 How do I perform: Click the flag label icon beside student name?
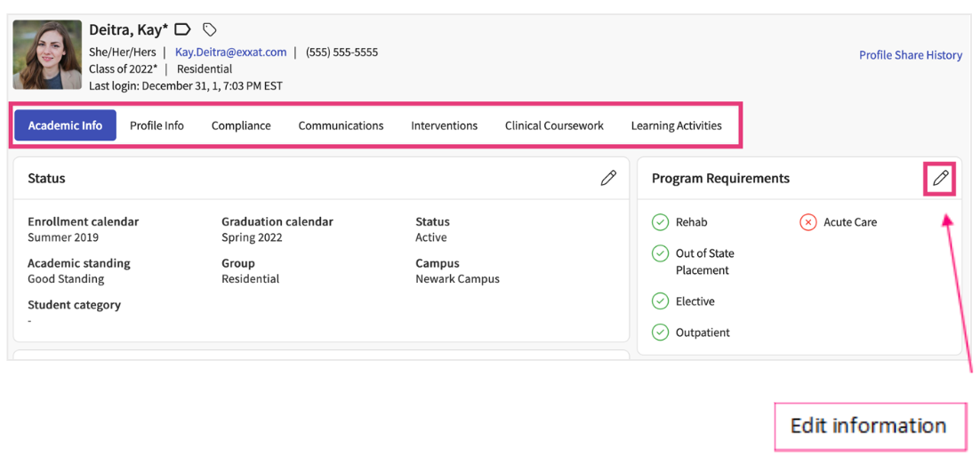coord(182,29)
